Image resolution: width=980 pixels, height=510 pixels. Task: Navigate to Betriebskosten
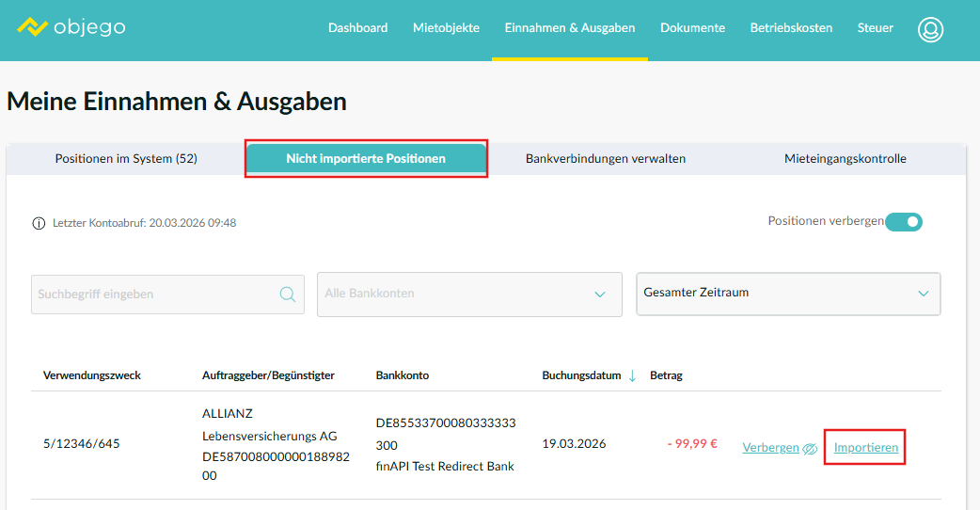(791, 28)
